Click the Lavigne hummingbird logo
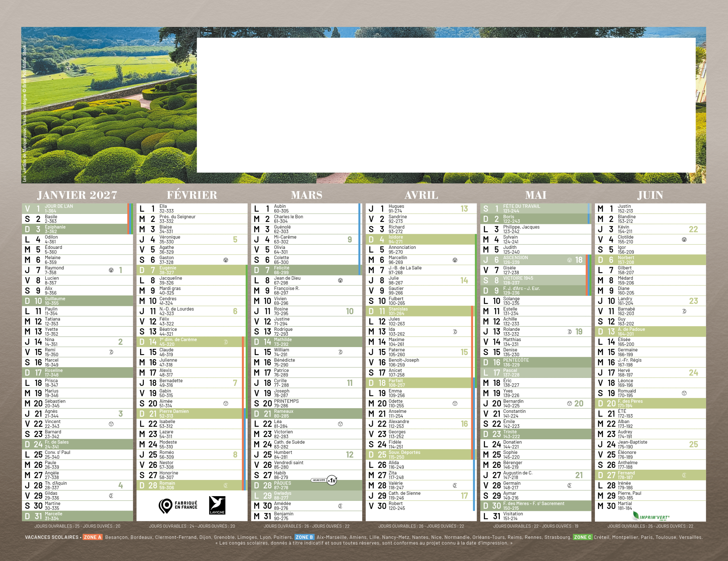This screenshot has height=561, width=728. coord(217,505)
